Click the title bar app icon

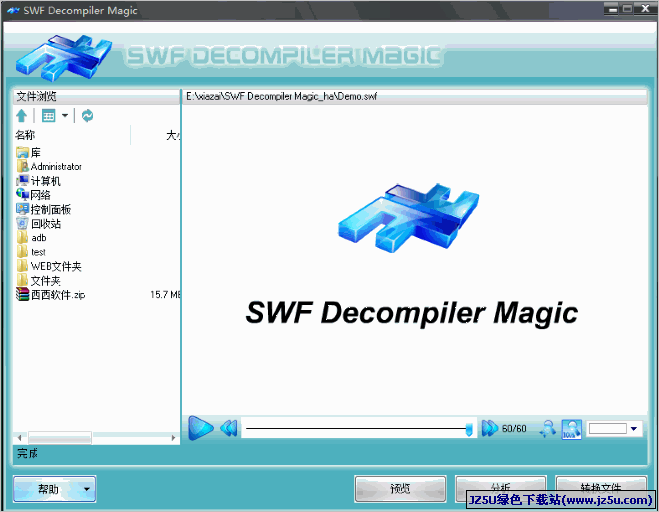[x=13, y=10]
